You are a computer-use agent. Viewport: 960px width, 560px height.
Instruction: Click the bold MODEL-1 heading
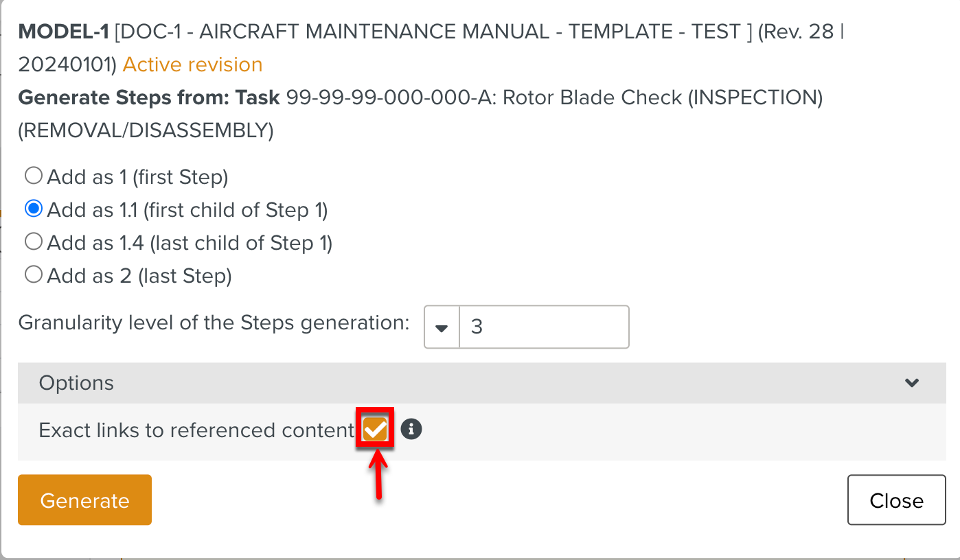pos(63,32)
